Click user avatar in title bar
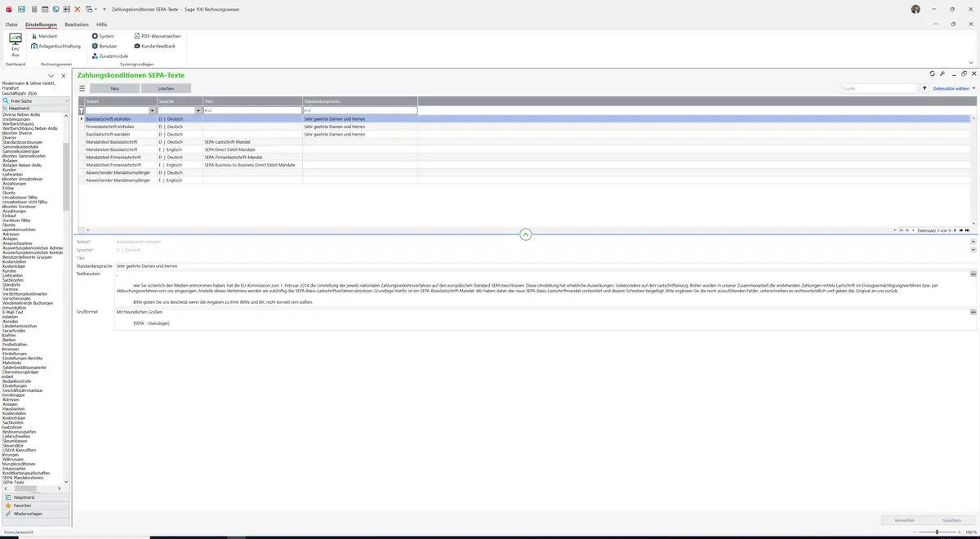Screen dimensions: 980x539 tap(915, 9)
